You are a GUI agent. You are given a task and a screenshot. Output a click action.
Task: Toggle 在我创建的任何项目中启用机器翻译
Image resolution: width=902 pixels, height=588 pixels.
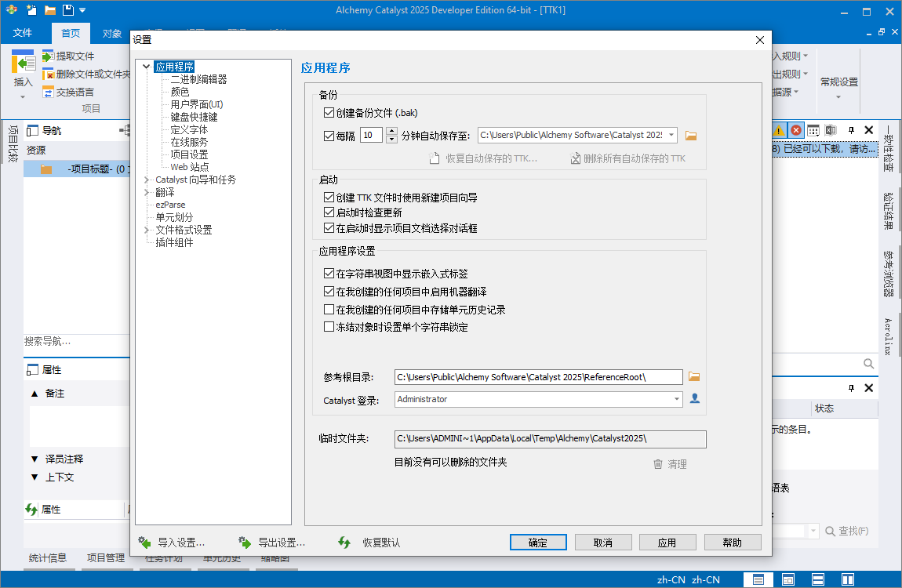(329, 292)
